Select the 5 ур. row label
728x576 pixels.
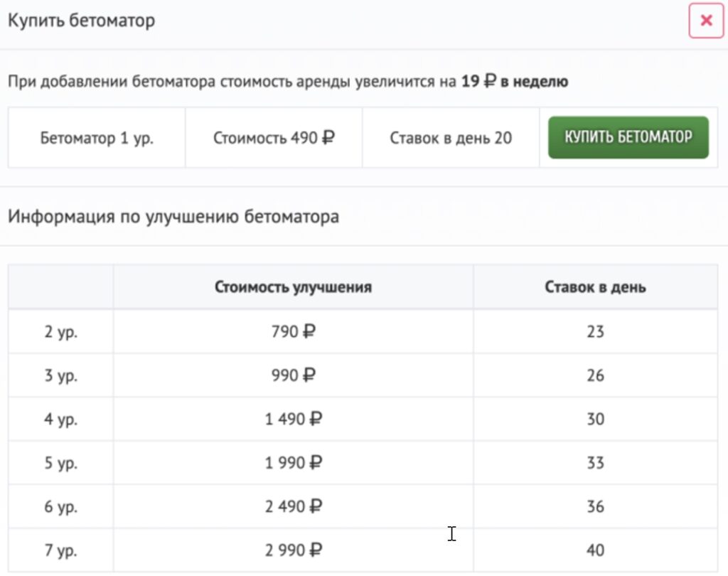61,463
